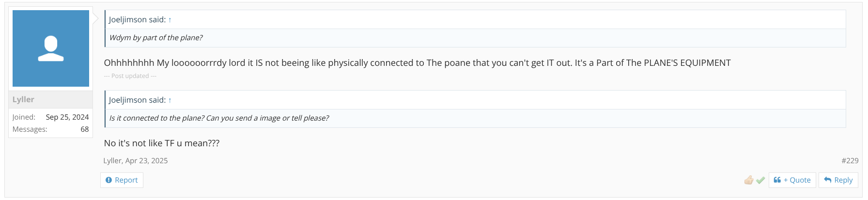Click the green checkmark rating icon
Screen dimensions: 868x200
pos(760,180)
